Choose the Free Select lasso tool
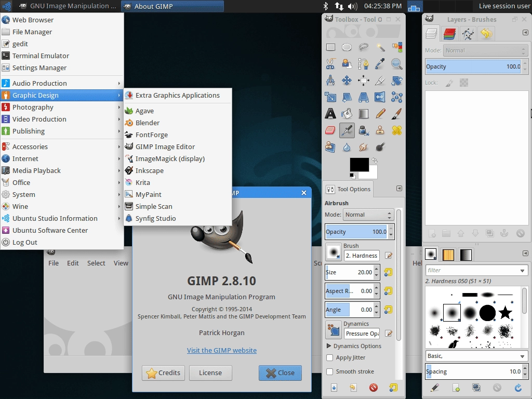The width and height of the screenshot is (532, 399). 363,47
